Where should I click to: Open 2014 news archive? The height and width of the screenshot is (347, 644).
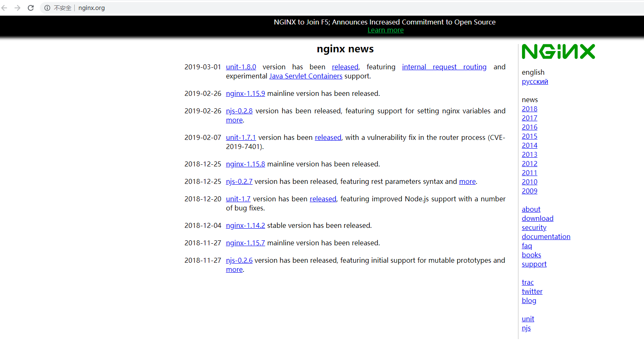(529, 145)
